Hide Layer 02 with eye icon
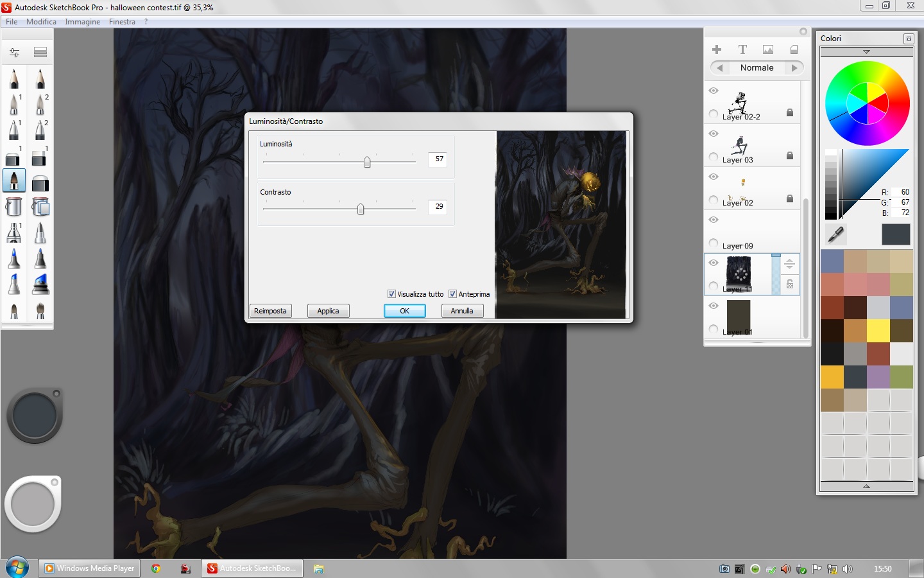This screenshot has width=924, height=578. coord(714,177)
